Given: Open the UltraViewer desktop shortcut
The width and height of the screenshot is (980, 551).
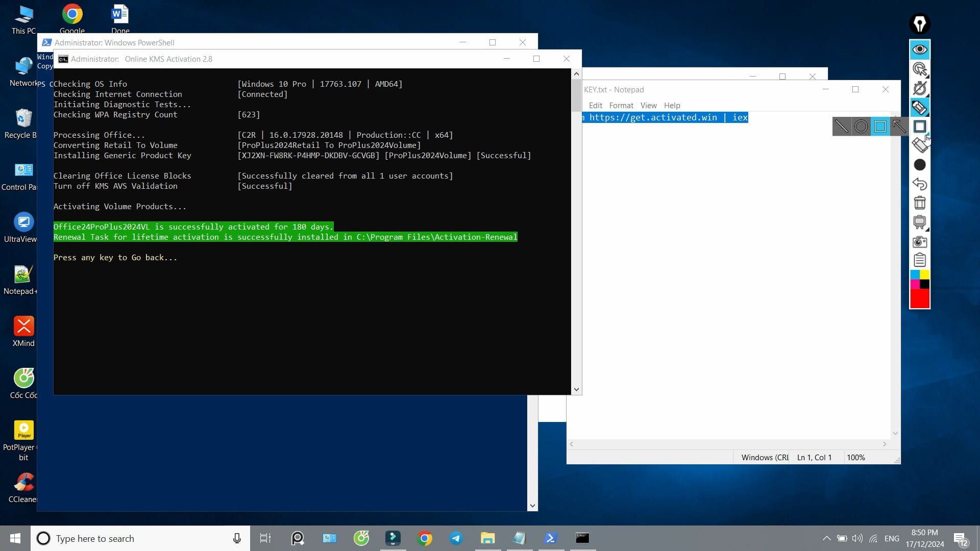Looking at the screenshot, I should 21,228.
